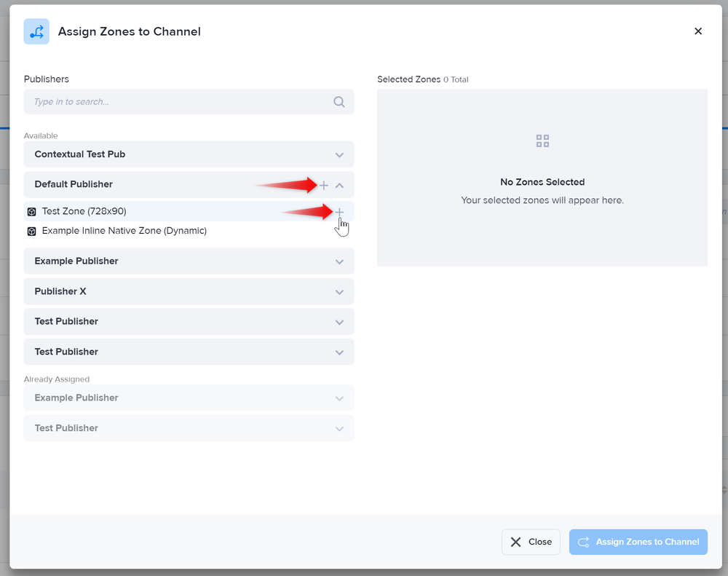Expand the second available Test Publisher
Viewport: 728px width, 576px height.
tap(339, 352)
